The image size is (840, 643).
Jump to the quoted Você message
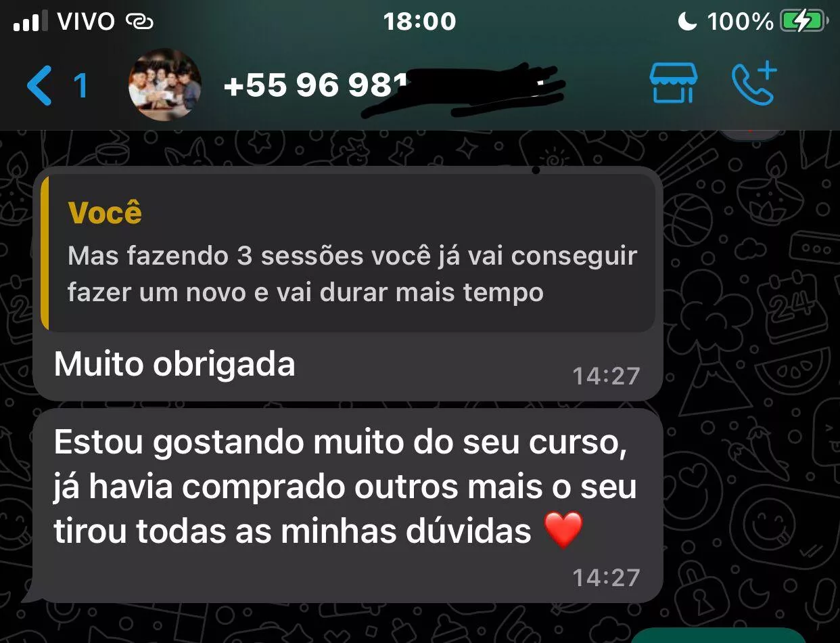pos(348,253)
